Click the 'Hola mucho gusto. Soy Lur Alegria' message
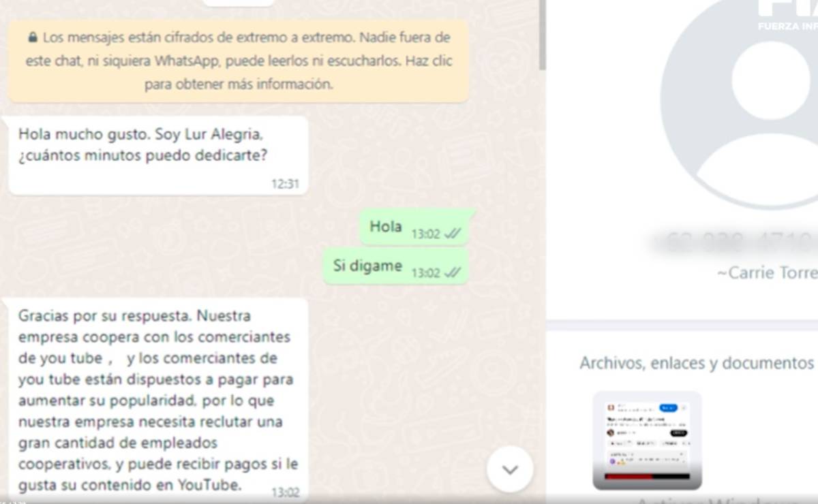 [158, 155]
